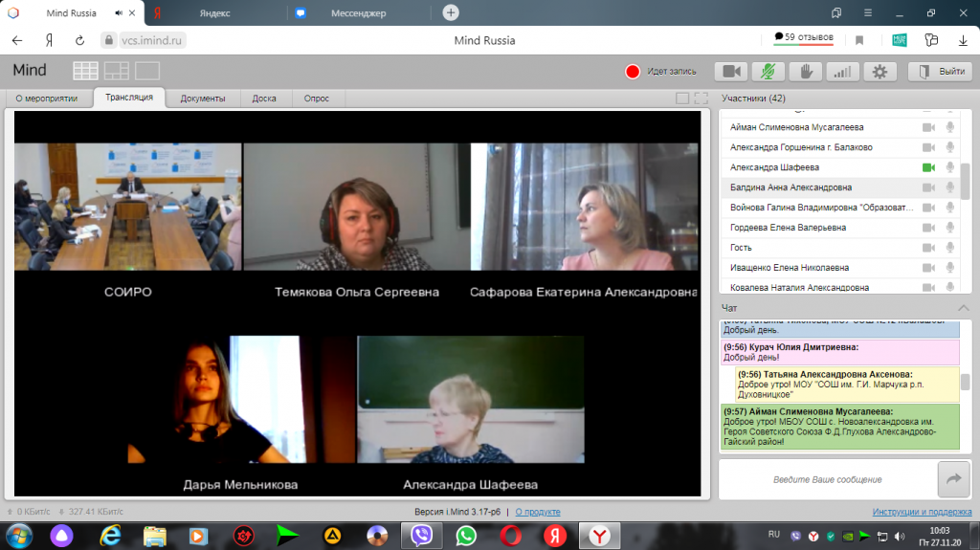
Task: Toggle your camera on or off
Action: coord(733,72)
